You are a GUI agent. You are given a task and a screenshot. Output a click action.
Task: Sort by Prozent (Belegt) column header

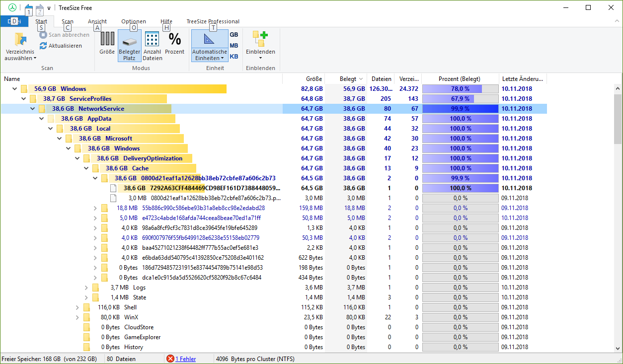(x=460, y=79)
